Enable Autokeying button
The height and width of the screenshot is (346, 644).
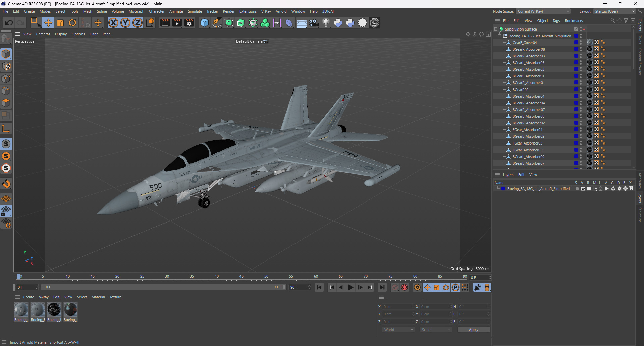(405, 287)
